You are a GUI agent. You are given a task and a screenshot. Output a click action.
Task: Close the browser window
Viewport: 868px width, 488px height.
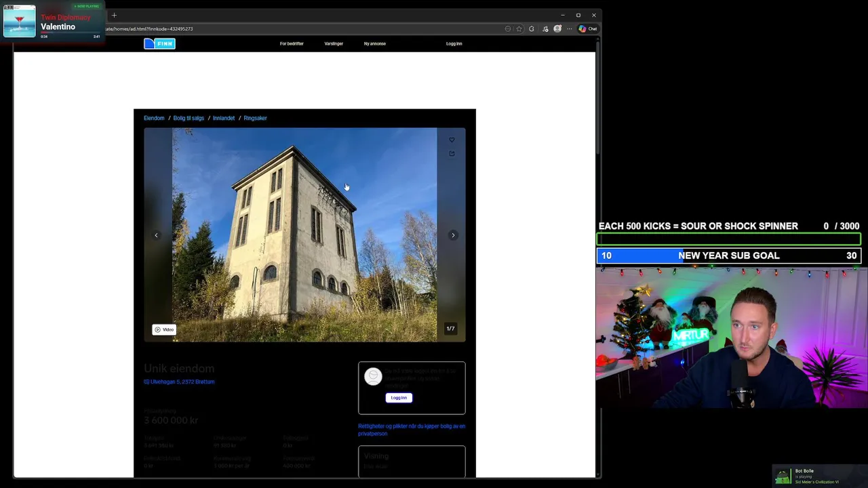593,15
